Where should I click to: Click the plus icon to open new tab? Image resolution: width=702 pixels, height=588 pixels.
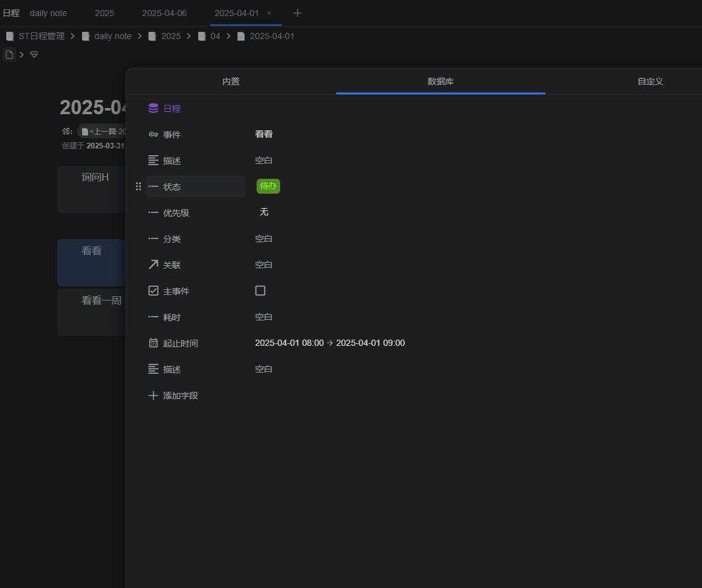point(298,13)
